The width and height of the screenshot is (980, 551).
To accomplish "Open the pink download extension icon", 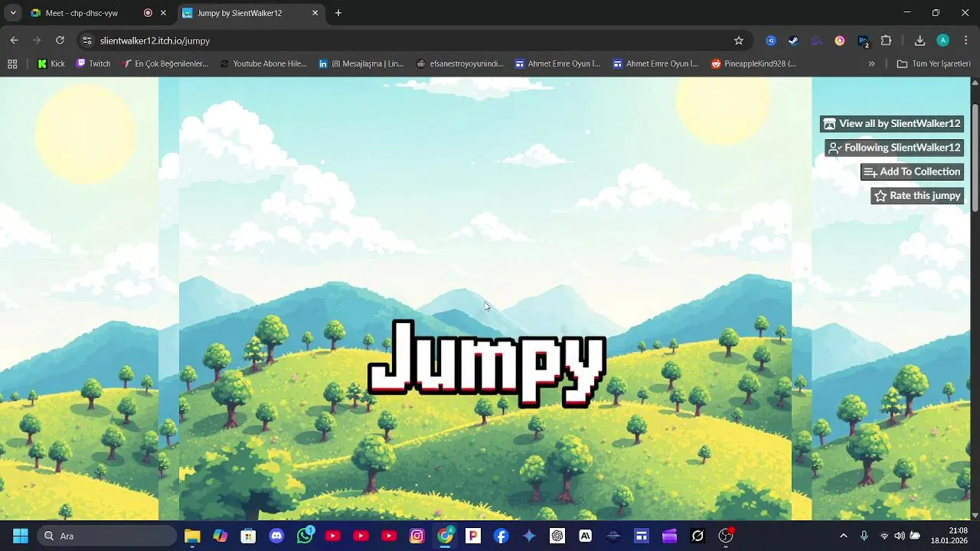I will click(840, 41).
